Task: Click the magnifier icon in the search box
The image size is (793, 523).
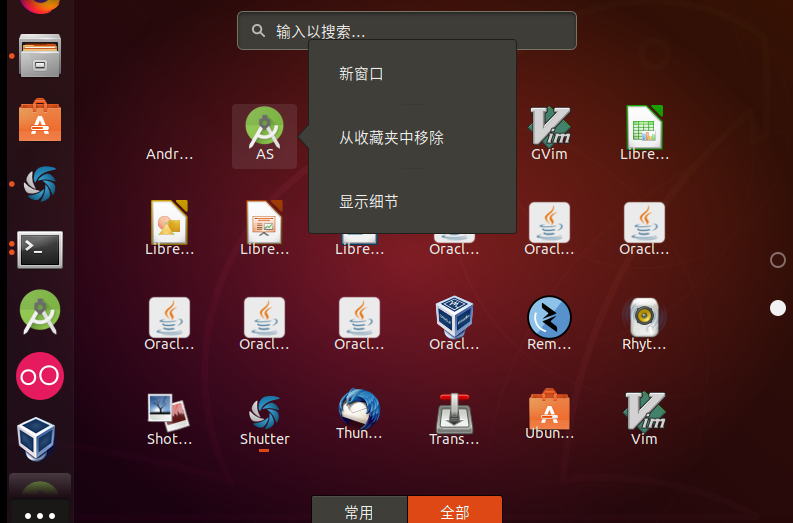Action: coord(258,31)
